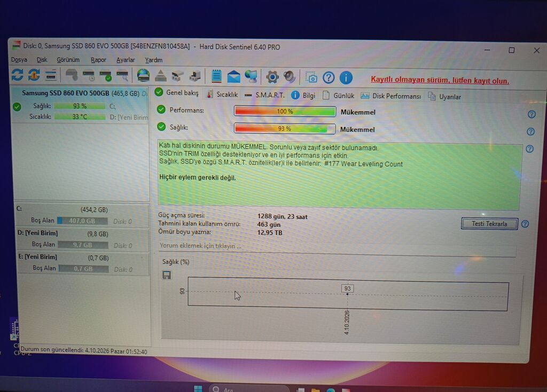Screen dimensions: 547x392
Task: Open the Windows Start button on taskbar
Action: (198, 389)
